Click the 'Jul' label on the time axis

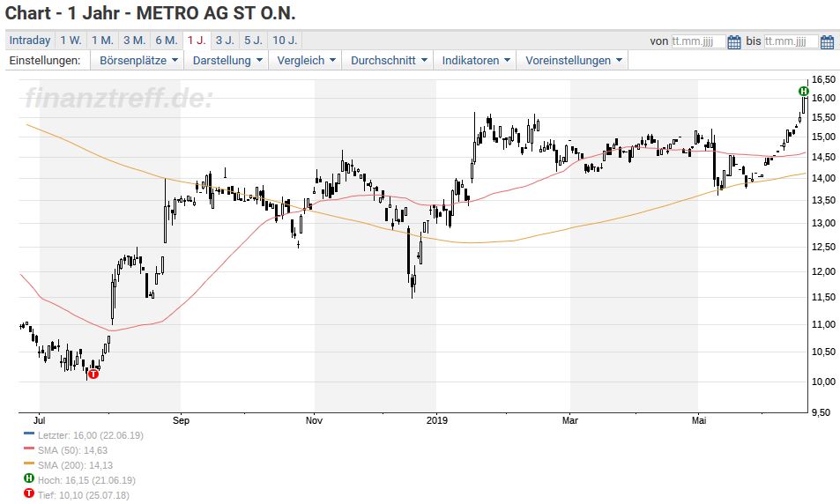pos(39,420)
